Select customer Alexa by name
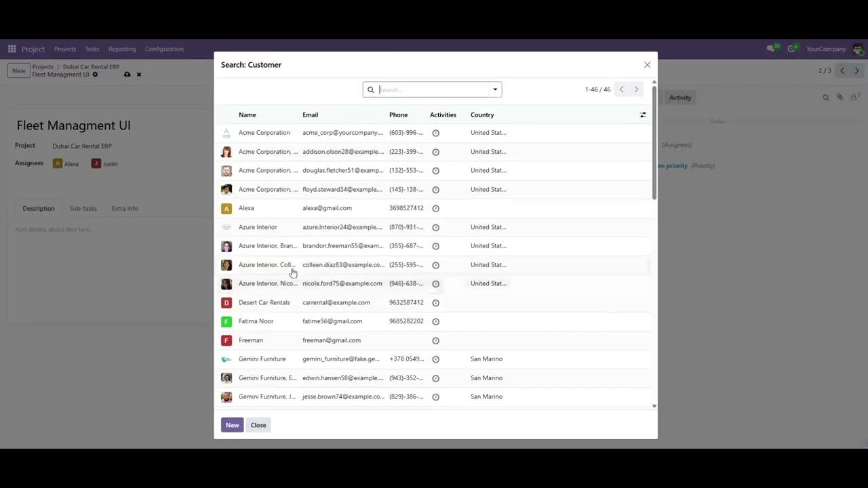Viewport: 868px width, 488px height. coord(246,208)
